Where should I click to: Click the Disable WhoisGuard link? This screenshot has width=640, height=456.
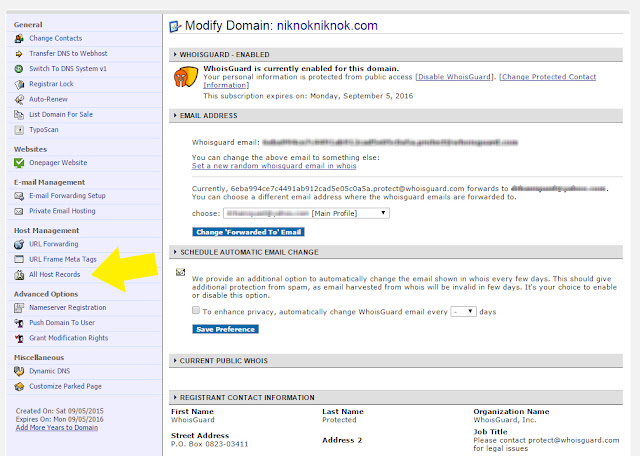pyautogui.click(x=454, y=77)
